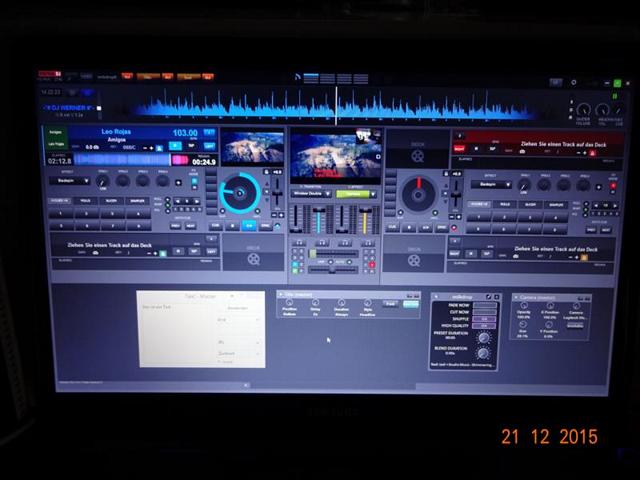Click the cyan channel volume fader in mixer

click(318, 219)
